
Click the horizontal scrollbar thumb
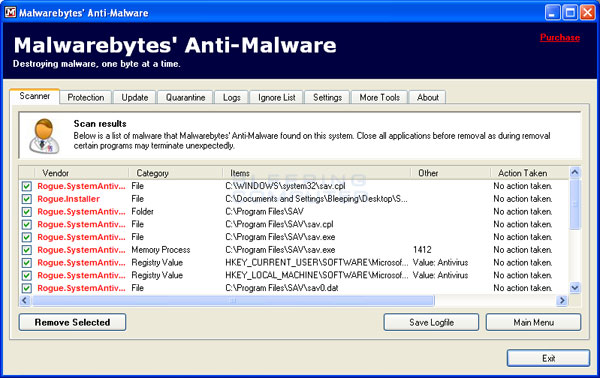tap(233, 300)
